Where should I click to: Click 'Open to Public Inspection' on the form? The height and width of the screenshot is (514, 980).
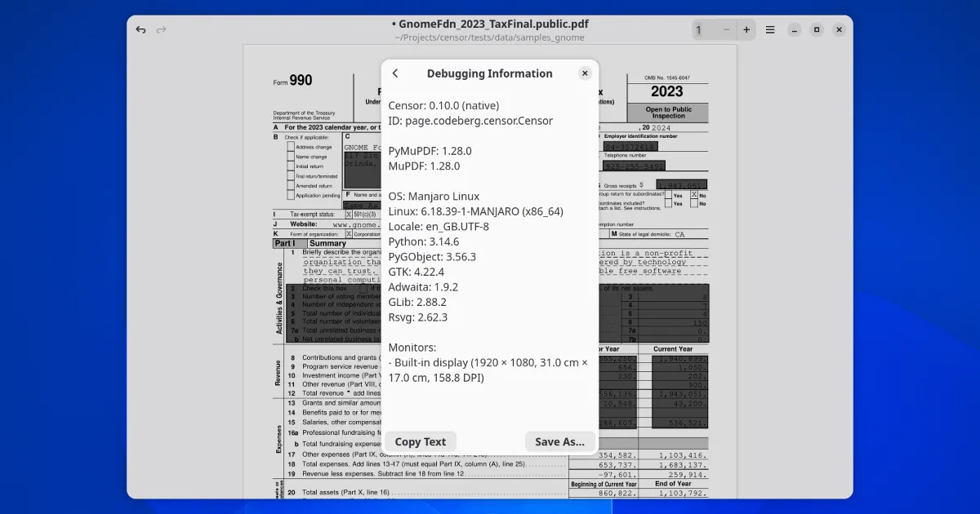(x=668, y=113)
